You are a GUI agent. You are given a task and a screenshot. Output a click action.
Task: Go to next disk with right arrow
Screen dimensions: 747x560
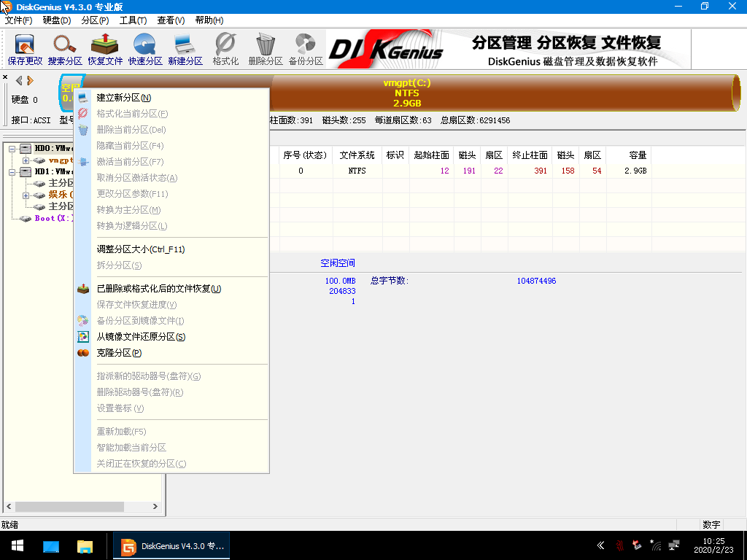[x=31, y=80]
